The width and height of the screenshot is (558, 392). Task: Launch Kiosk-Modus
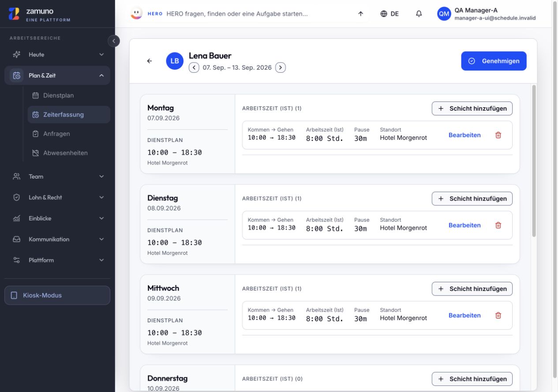[x=57, y=295]
